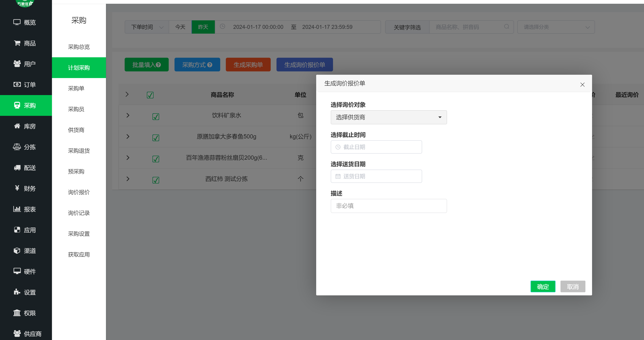
Task: Uncheck the 西红柿 测试分拣 row checkbox
Action: (156, 180)
